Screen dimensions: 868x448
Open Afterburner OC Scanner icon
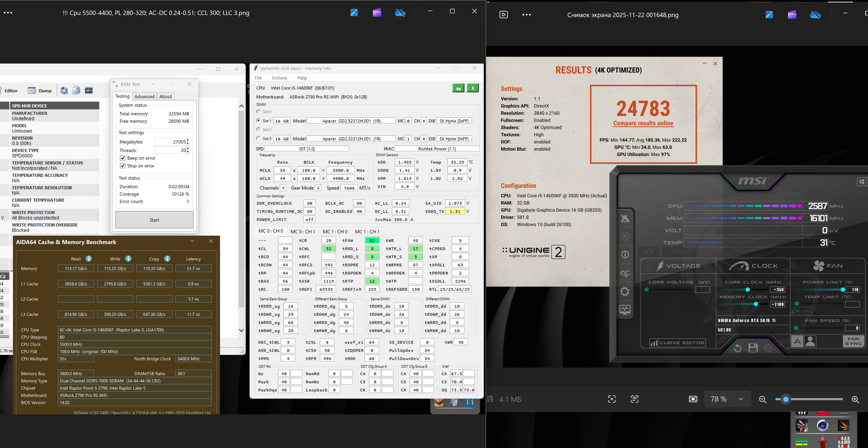(x=625, y=273)
